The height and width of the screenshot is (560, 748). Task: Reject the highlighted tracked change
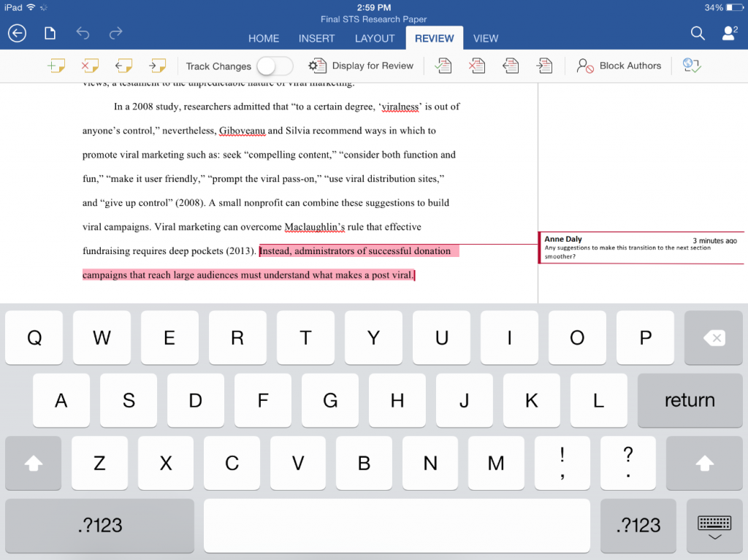tap(476, 65)
